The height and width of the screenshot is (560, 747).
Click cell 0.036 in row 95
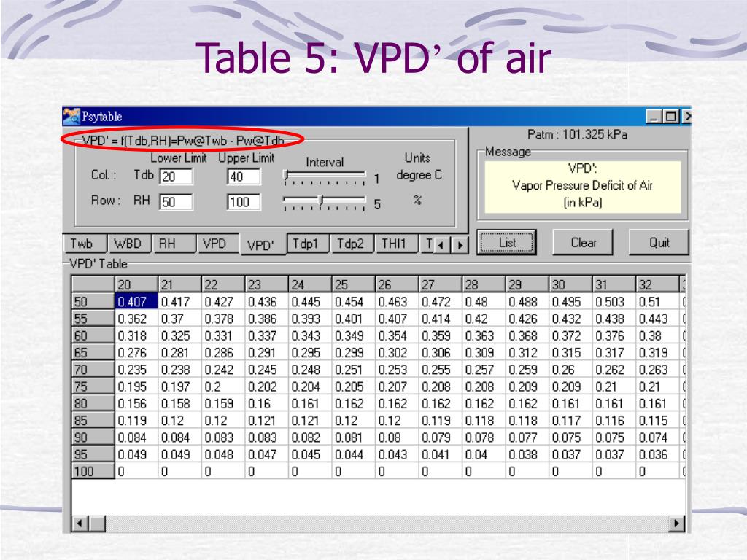click(657, 454)
